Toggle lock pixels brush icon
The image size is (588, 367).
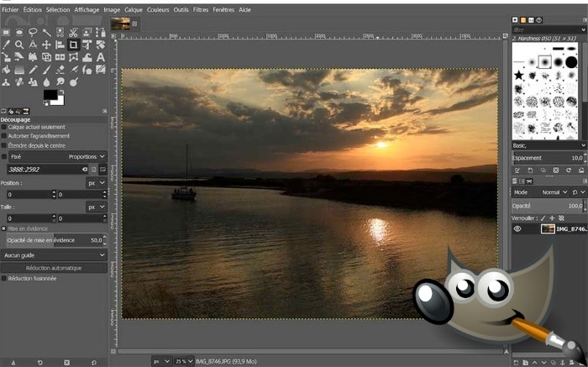pos(543,218)
